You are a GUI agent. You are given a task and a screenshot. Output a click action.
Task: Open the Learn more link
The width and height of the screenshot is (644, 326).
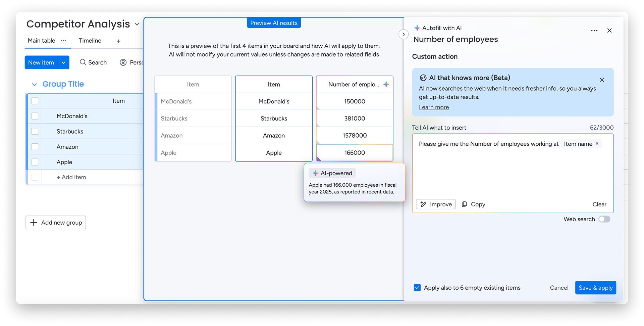(x=434, y=107)
